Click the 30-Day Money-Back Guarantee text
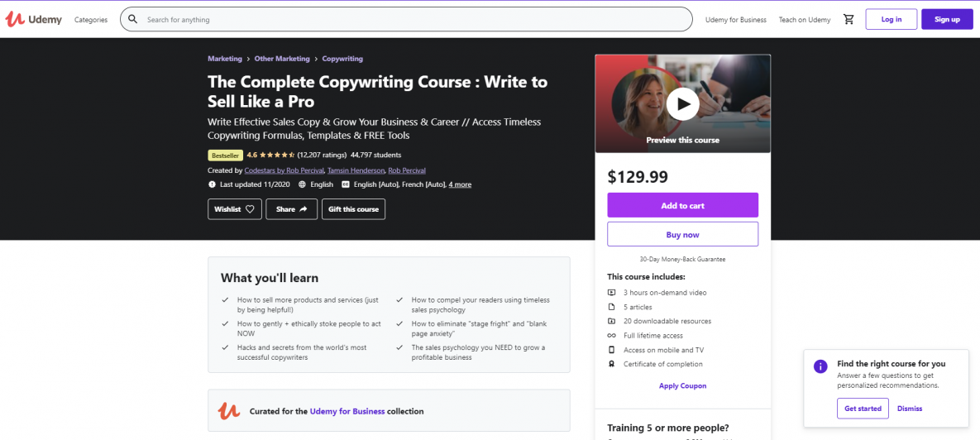 [682, 259]
